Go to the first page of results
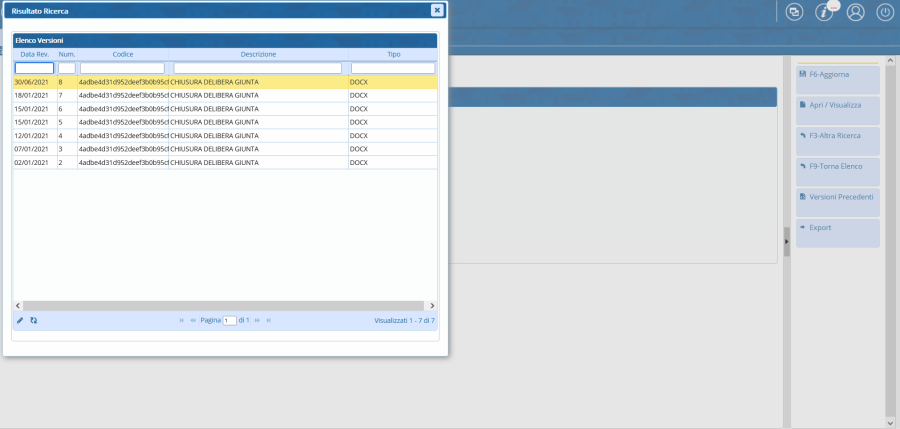The image size is (900, 429). tap(181, 320)
